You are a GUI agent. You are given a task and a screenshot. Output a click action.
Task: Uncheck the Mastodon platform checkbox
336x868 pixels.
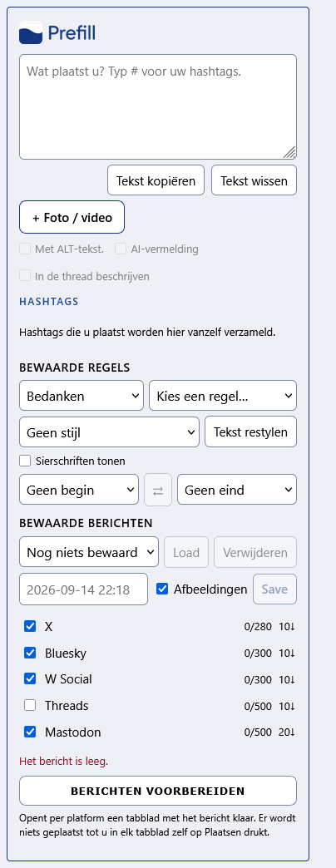(x=30, y=732)
